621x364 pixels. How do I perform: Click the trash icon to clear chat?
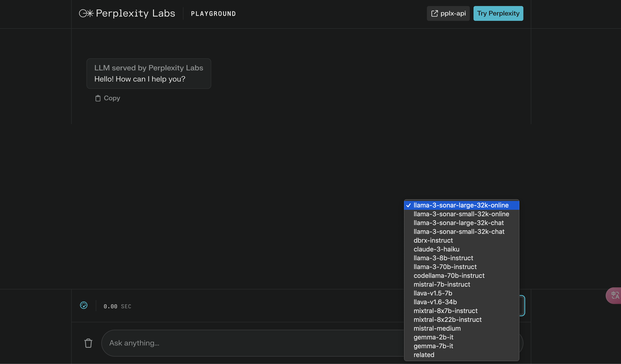click(88, 343)
